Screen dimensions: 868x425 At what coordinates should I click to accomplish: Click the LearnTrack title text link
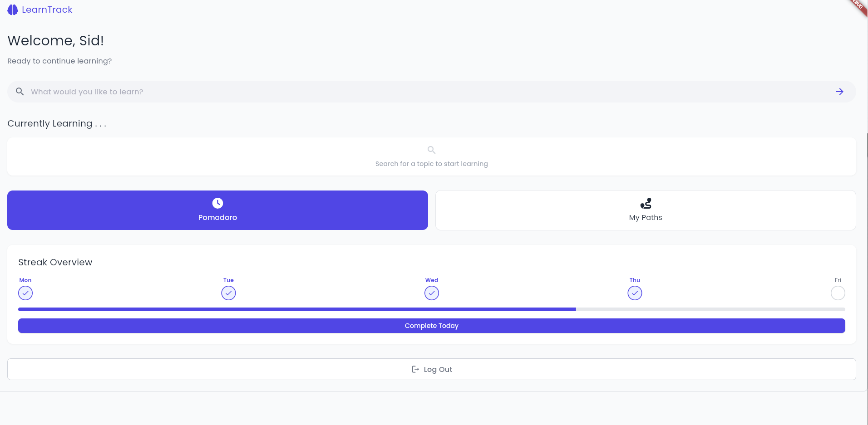coord(47,10)
